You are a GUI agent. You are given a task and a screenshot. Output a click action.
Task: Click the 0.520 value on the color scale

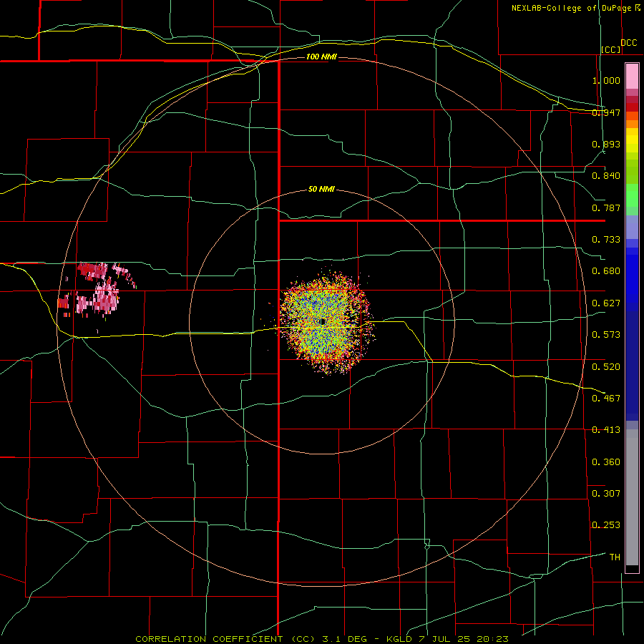606,367
